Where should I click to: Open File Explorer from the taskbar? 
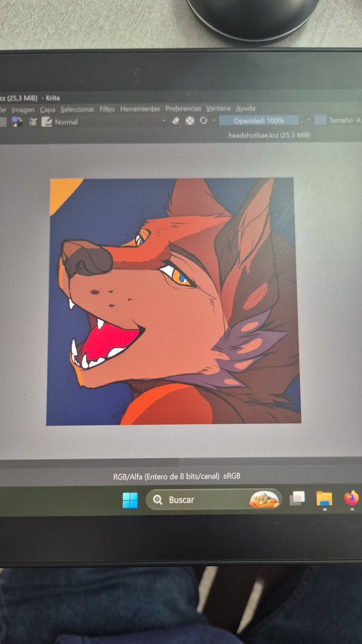coord(324,499)
